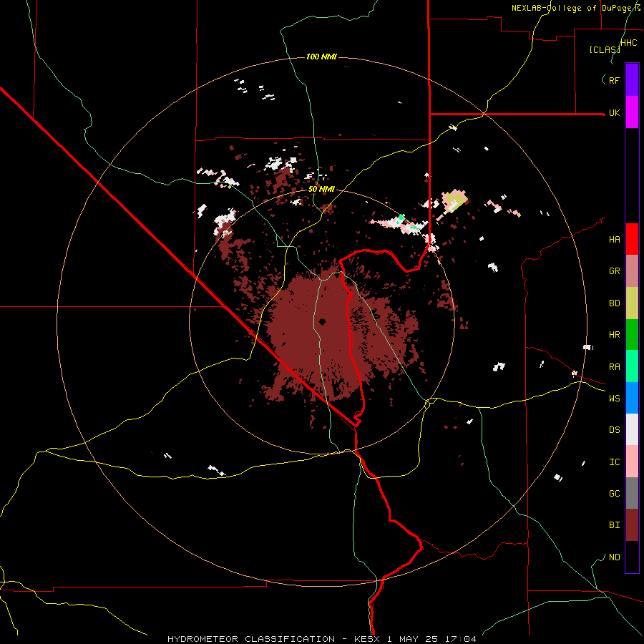Click the red HA color swatch
Screen dimensions: 644x644
[632, 239]
